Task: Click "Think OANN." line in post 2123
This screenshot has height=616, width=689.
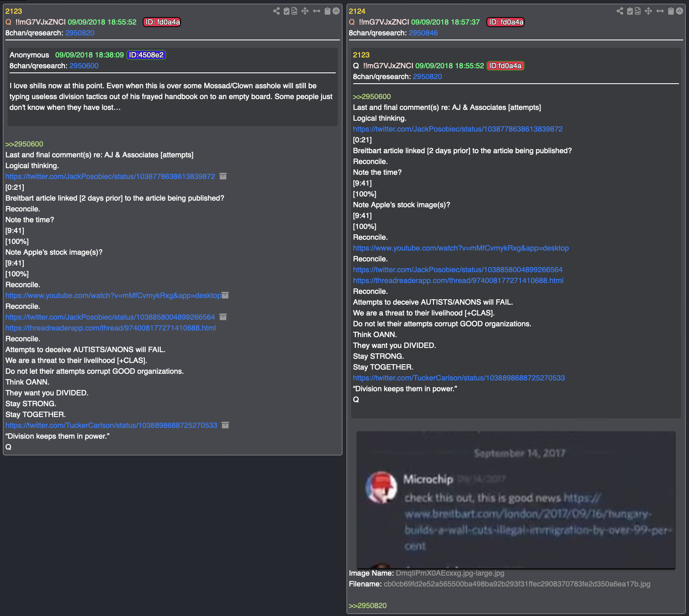Action: click(27, 382)
